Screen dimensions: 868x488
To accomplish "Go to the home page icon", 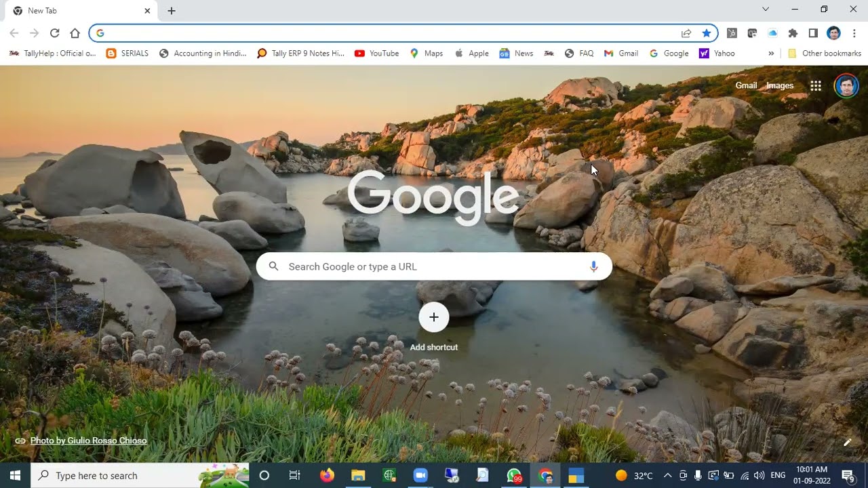I will point(75,33).
